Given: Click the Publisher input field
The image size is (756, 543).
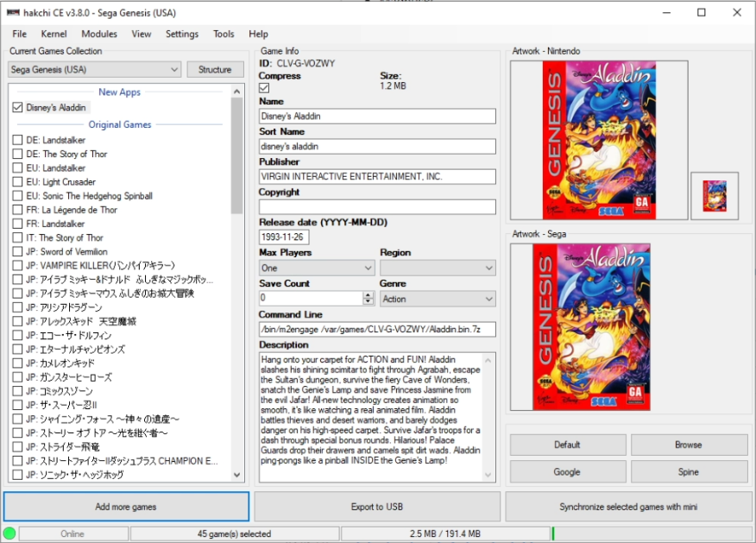Looking at the screenshot, I should coord(377,176).
